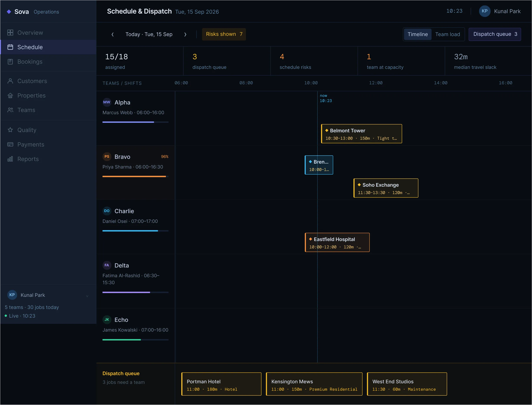Click the Bookings clipboard icon
This screenshot has width=532, height=405.
(x=10, y=61)
